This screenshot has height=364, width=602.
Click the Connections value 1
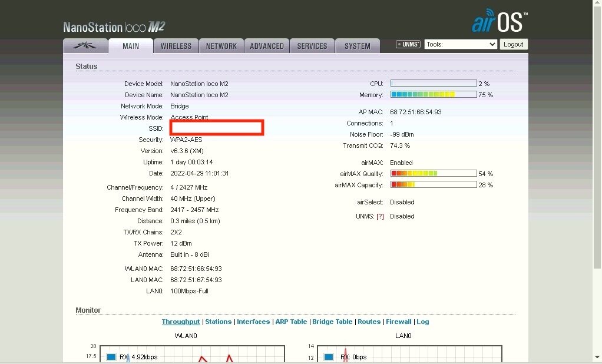pyautogui.click(x=392, y=123)
